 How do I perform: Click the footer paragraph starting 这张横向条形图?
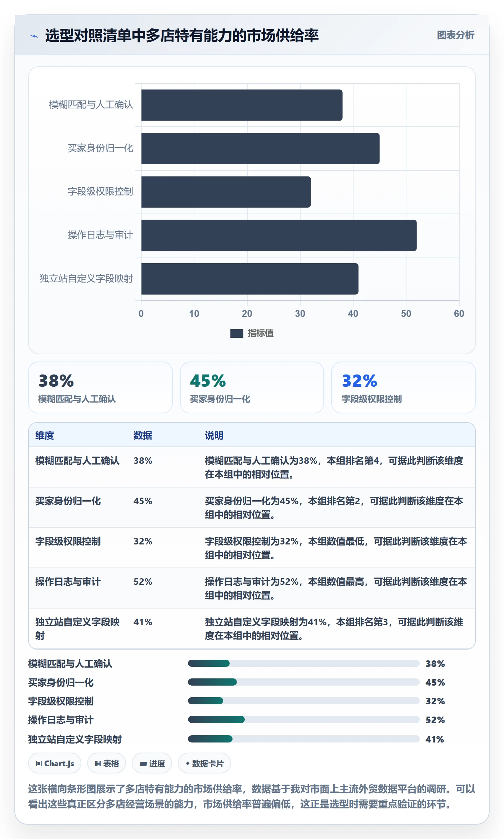[252, 796]
